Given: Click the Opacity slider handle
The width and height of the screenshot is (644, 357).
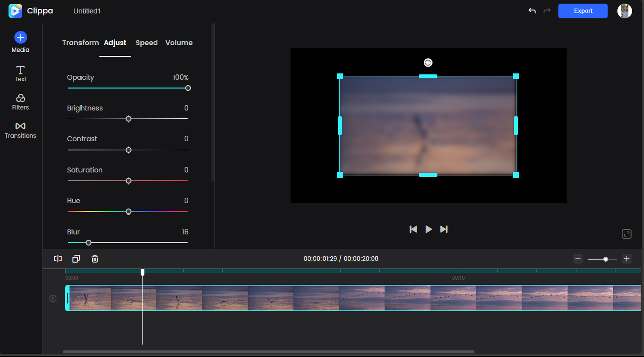Looking at the screenshot, I should click(188, 88).
